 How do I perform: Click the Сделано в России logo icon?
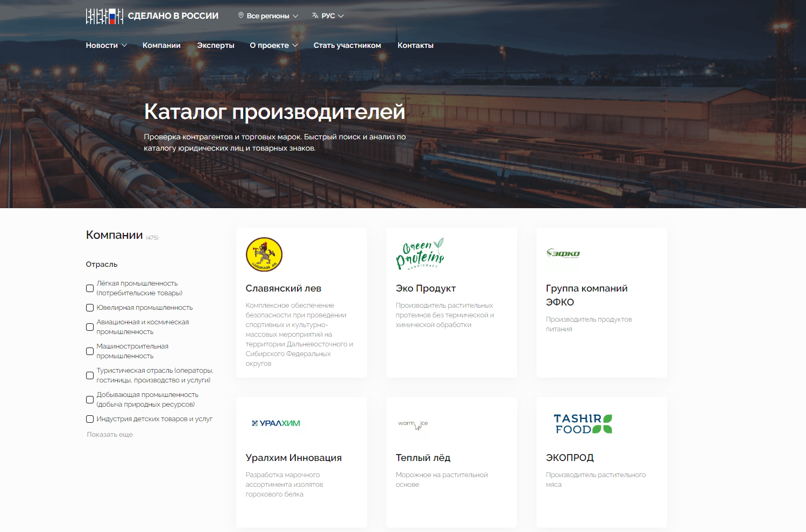(104, 16)
